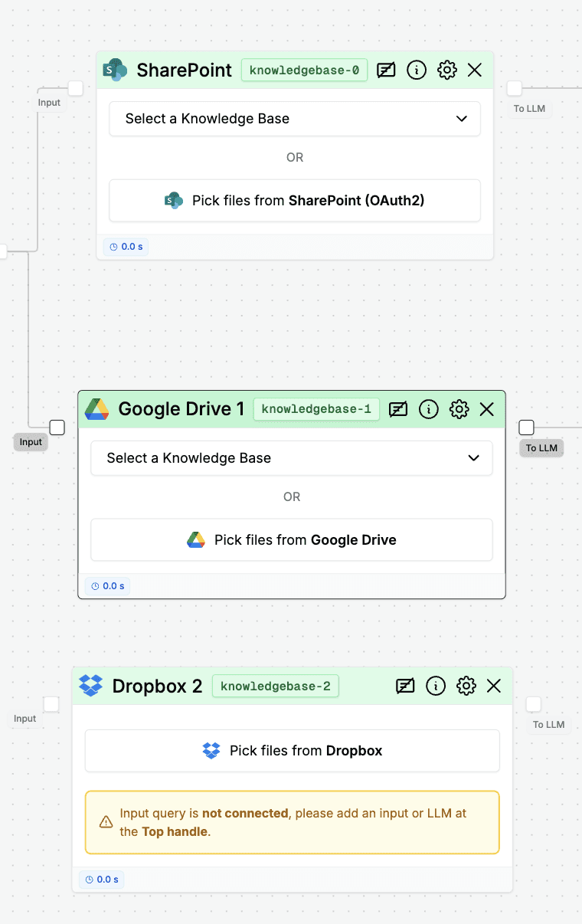582x924 pixels.
Task: Open the SharePoint node comment/note icon
Action: click(x=387, y=70)
